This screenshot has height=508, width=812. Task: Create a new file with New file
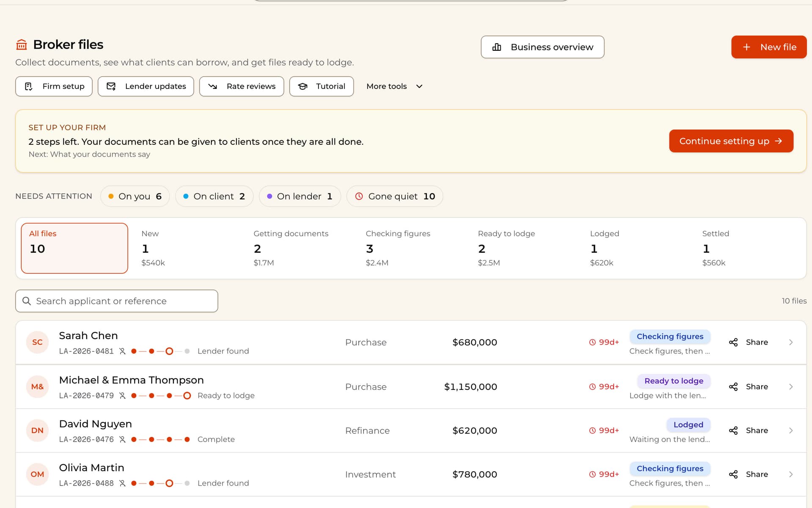[769, 47]
